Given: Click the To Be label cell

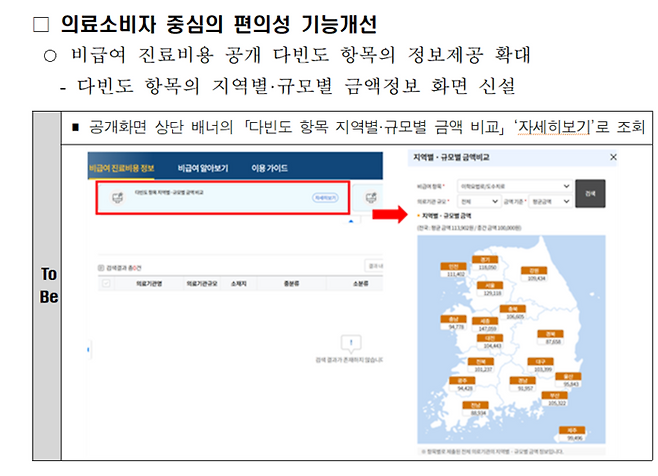Looking at the screenshot, I should [x=47, y=286].
